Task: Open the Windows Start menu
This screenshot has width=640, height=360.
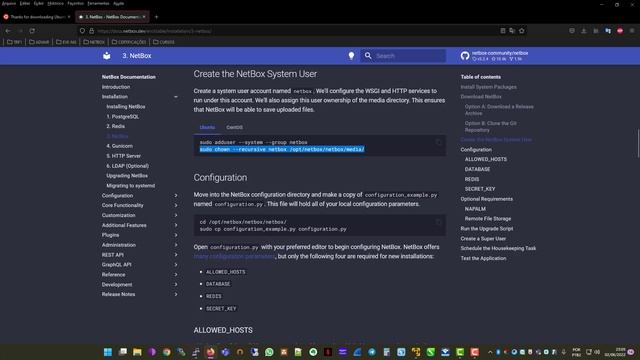Action: pyautogui.click(x=108, y=352)
